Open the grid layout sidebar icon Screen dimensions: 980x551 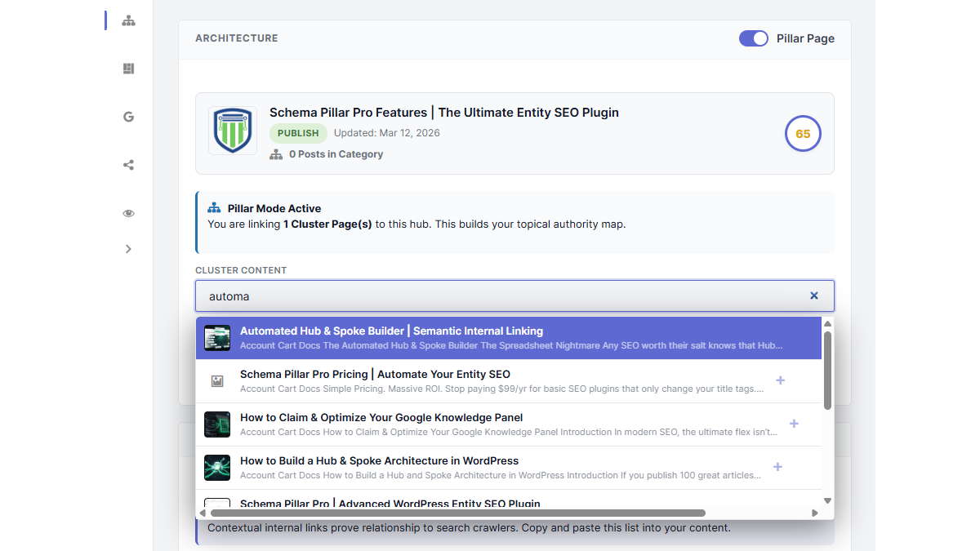tap(128, 69)
